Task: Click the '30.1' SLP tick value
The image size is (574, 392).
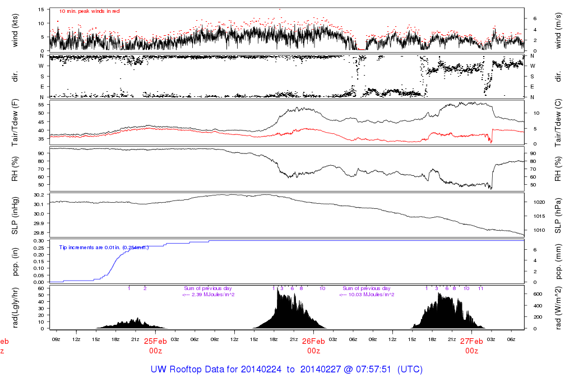Action: point(39,204)
